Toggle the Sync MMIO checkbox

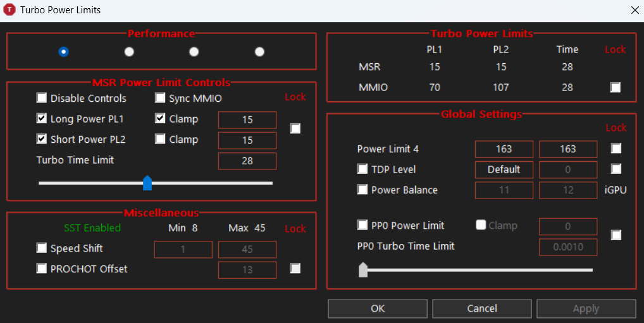point(160,98)
